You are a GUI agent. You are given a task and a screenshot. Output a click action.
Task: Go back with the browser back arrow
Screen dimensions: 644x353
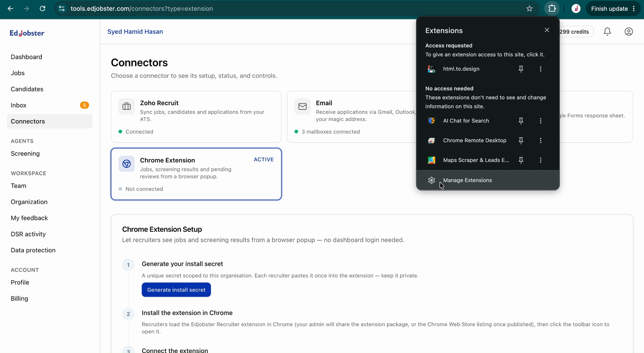(x=10, y=8)
